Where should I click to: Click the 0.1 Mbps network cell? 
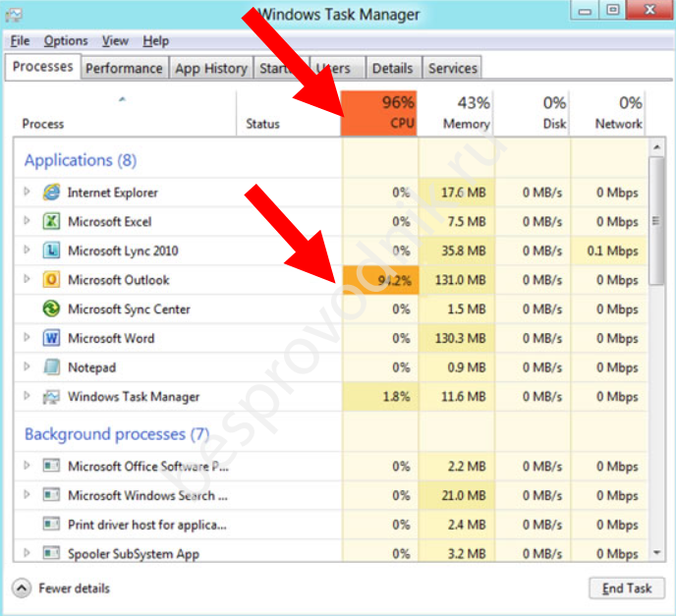pos(609,251)
